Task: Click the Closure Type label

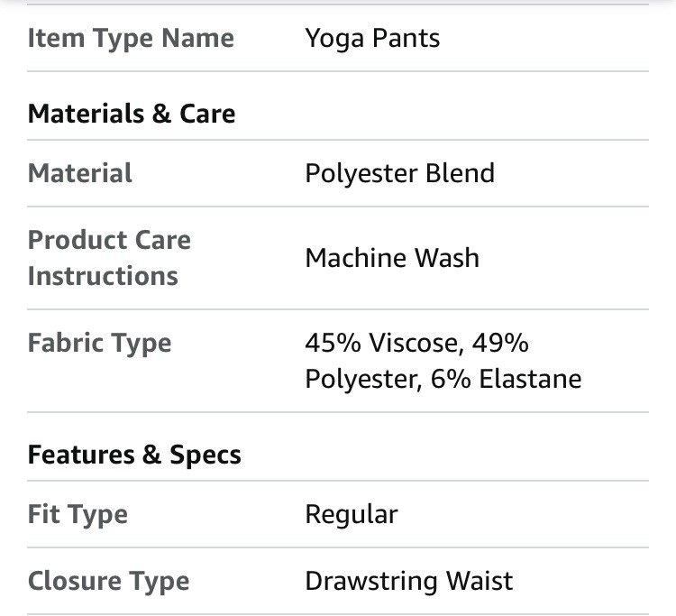Action: pos(108,581)
